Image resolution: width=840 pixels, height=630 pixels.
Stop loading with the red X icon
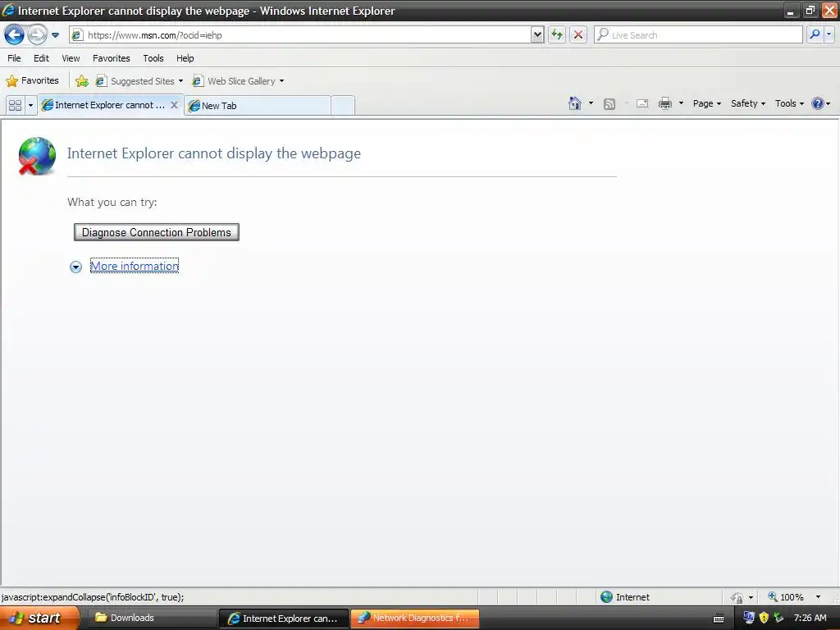point(578,35)
